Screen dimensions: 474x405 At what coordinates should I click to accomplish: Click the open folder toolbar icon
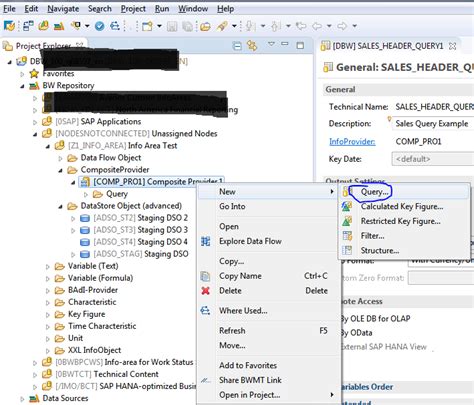[x=205, y=26]
